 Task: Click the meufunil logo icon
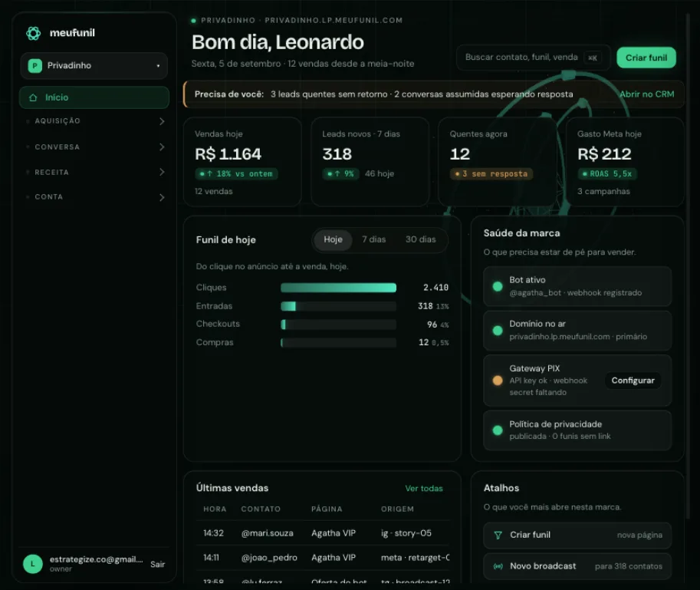[x=34, y=33]
